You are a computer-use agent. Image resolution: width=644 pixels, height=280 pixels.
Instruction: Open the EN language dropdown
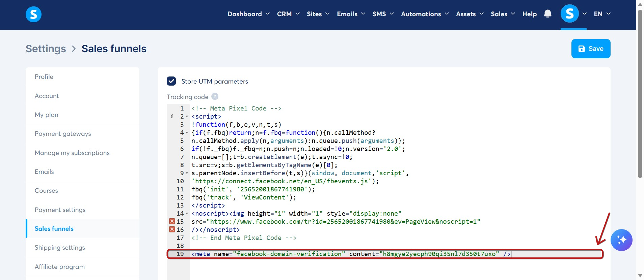coord(602,14)
